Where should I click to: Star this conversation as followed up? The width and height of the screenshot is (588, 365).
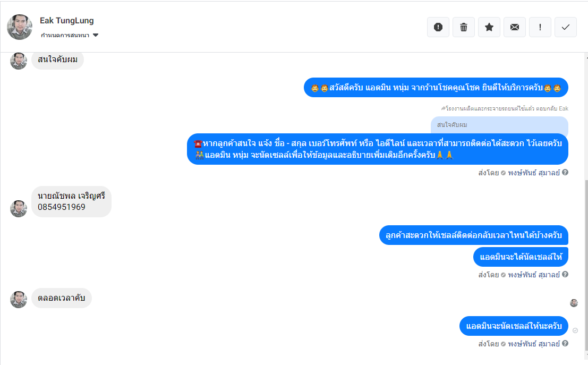pos(489,27)
